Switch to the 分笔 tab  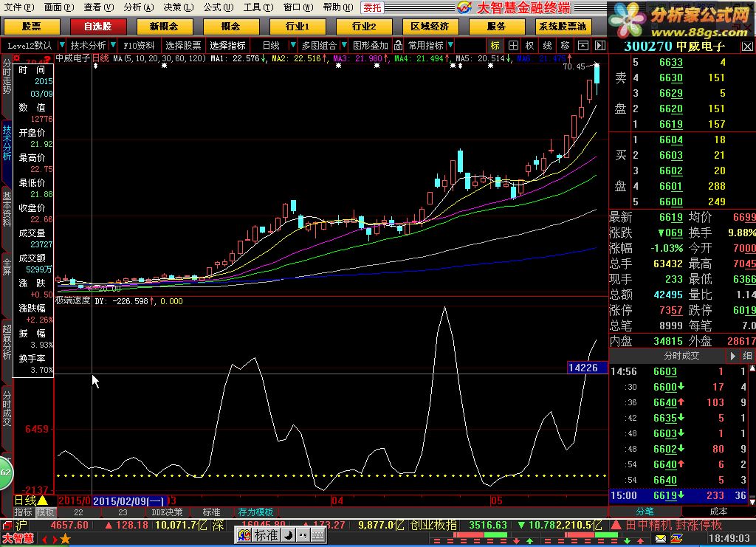coord(645,512)
